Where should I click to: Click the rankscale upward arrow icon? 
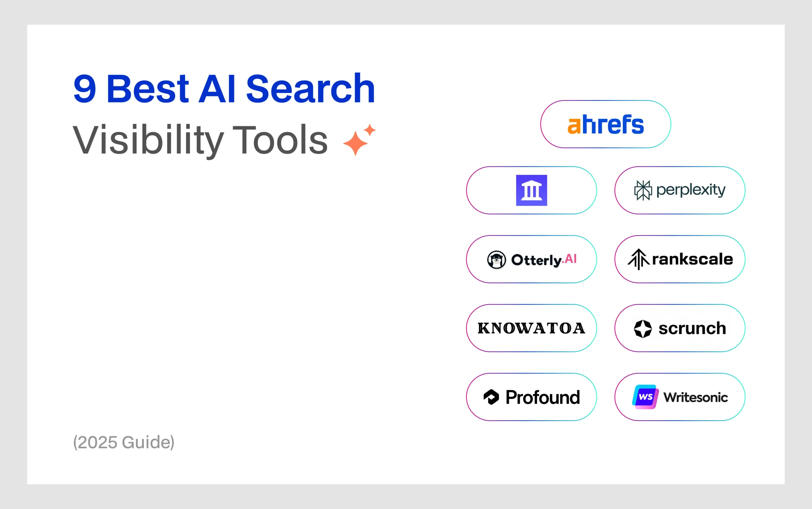[x=638, y=259]
